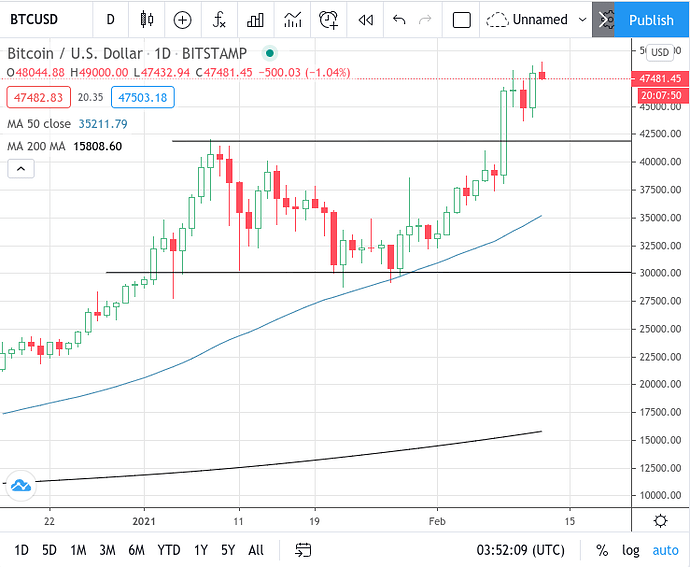Start bar replay with the rewind icon

click(365, 20)
